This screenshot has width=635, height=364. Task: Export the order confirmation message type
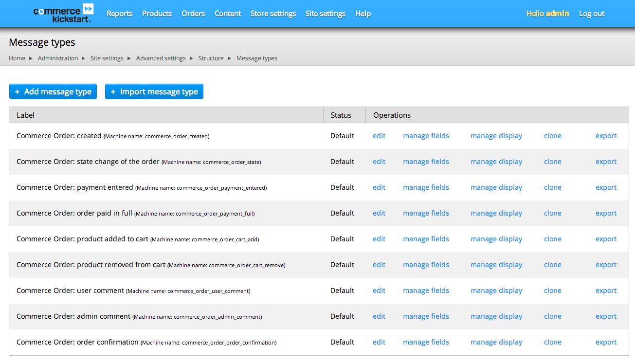(x=606, y=342)
